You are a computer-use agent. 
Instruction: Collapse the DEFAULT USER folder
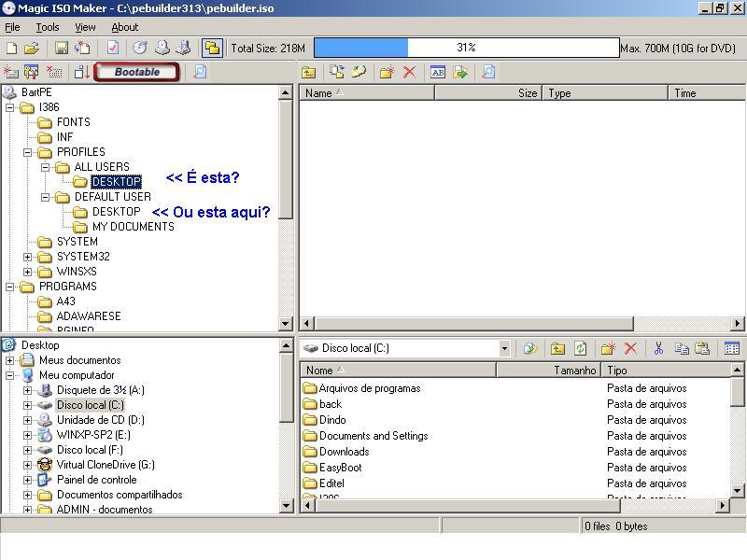tap(45, 197)
